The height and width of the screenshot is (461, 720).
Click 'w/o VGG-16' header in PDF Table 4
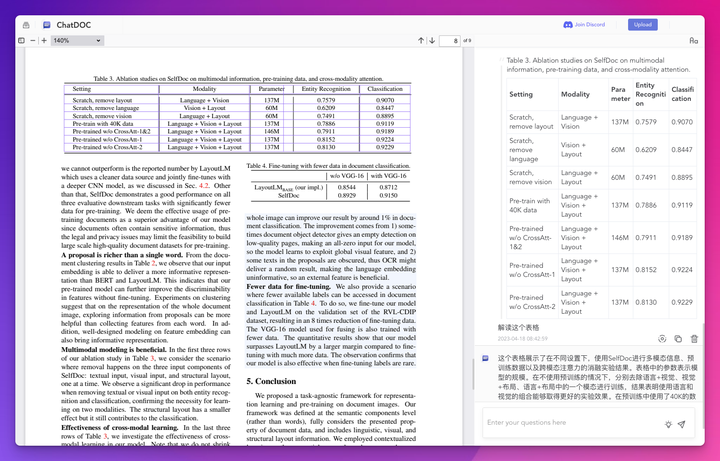pos(347,175)
